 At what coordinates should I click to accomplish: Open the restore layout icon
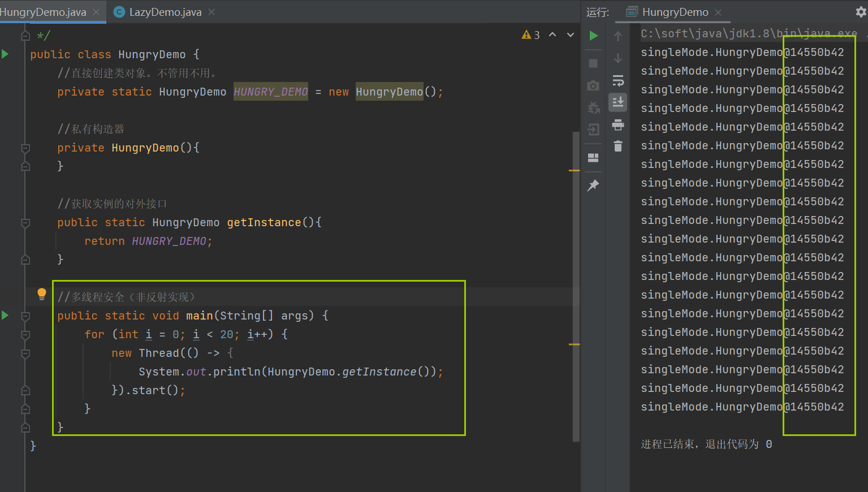593,158
